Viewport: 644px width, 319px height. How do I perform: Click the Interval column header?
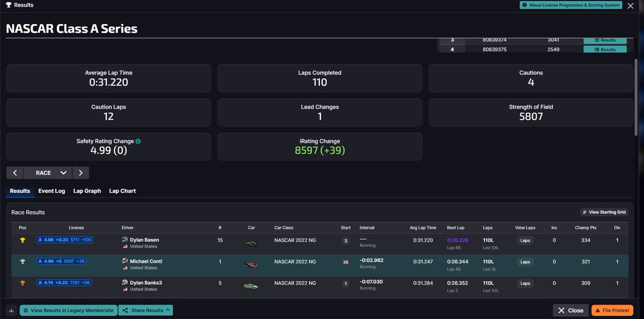pos(367,228)
